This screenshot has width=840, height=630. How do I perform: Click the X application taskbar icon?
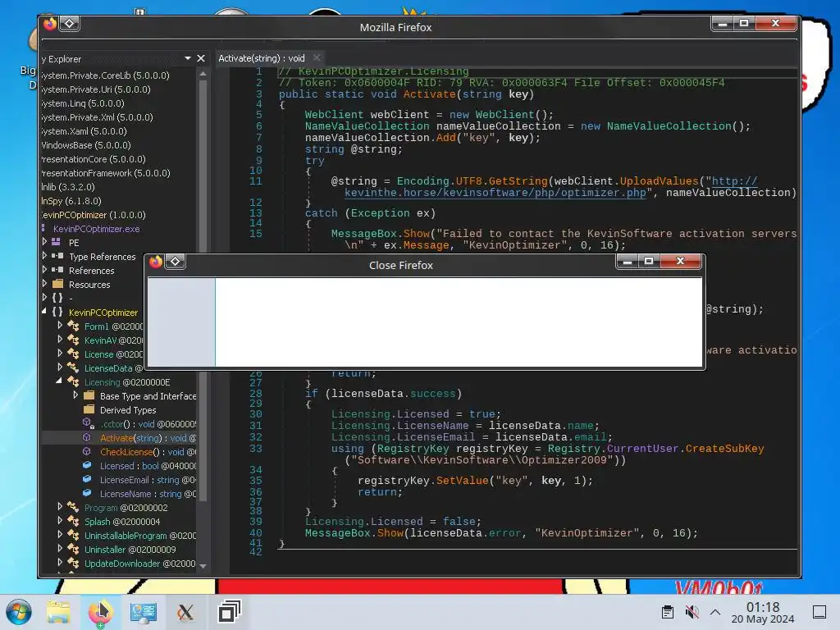click(185, 612)
